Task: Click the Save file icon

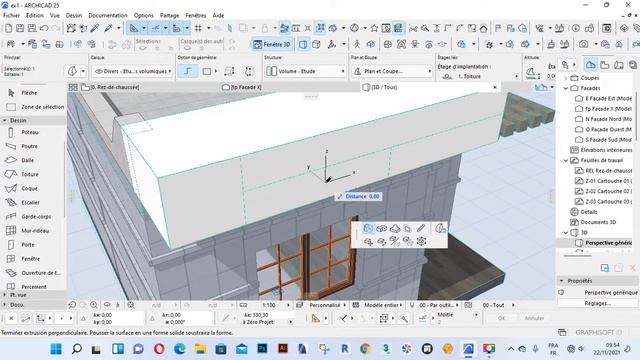Action: (x=20, y=28)
